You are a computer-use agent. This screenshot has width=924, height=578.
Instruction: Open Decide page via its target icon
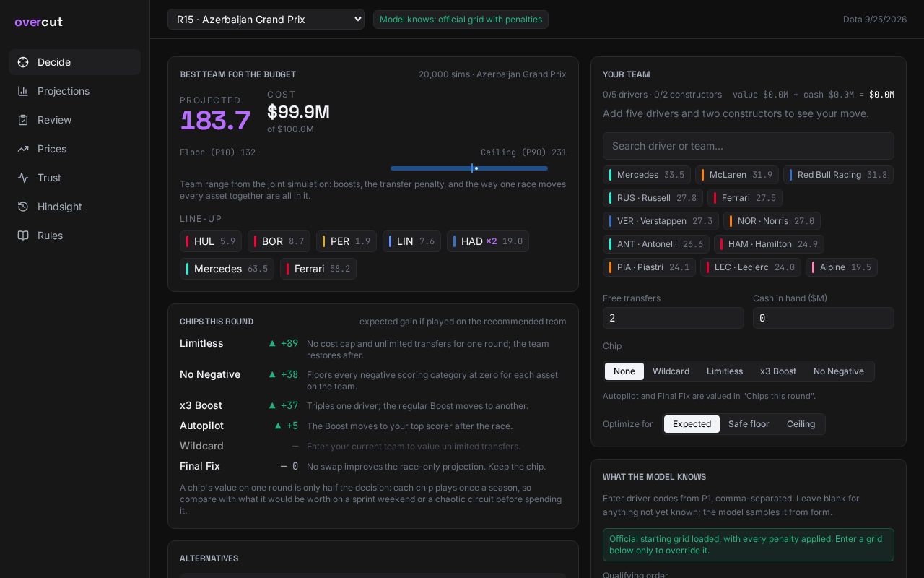(x=23, y=62)
